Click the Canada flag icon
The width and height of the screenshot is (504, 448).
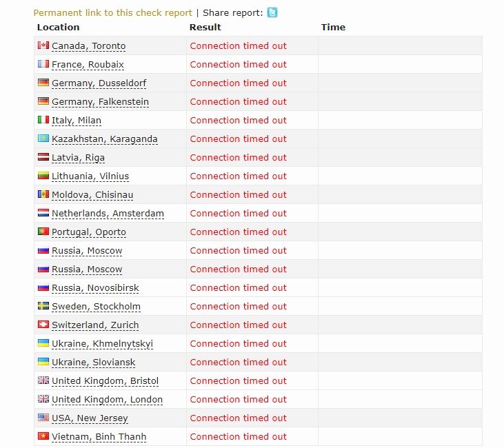click(43, 45)
